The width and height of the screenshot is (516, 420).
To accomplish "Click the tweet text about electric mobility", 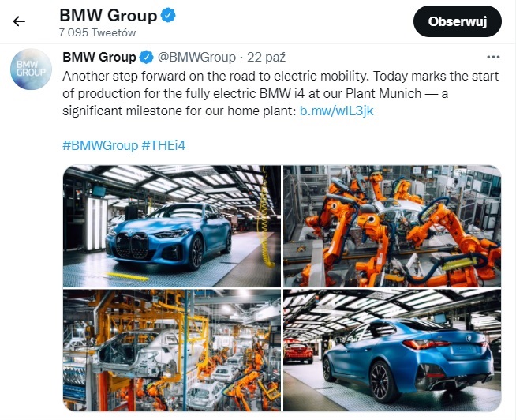I will click(280, 94).
